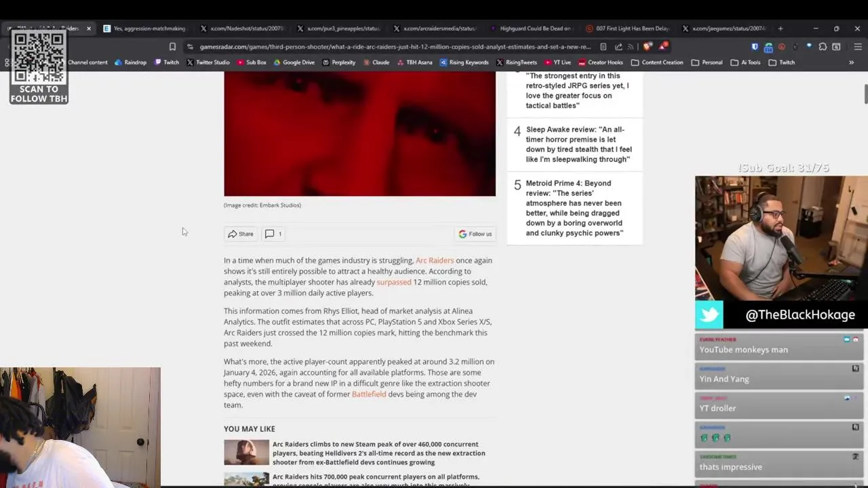Open RisingTweets bookmark
This screenshot has width=868, height=488.
tap(516, 62)
